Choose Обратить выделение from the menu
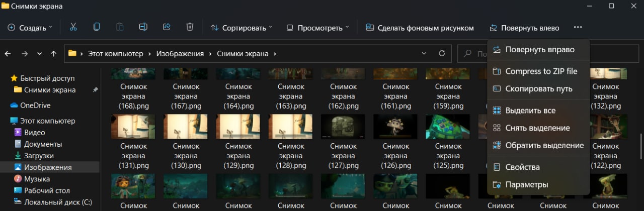644x211 pixels. [x=538, y=146]
